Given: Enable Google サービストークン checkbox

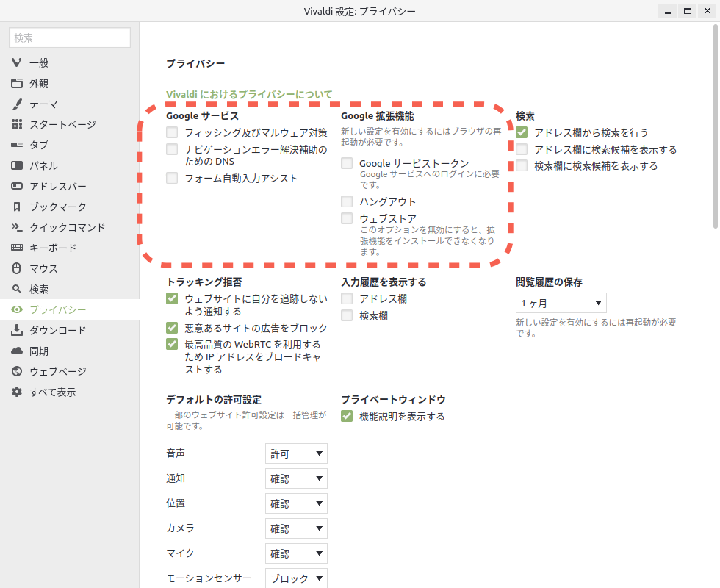Looking at the screenshot, I should pyautogui.click(x=347, y=163).
